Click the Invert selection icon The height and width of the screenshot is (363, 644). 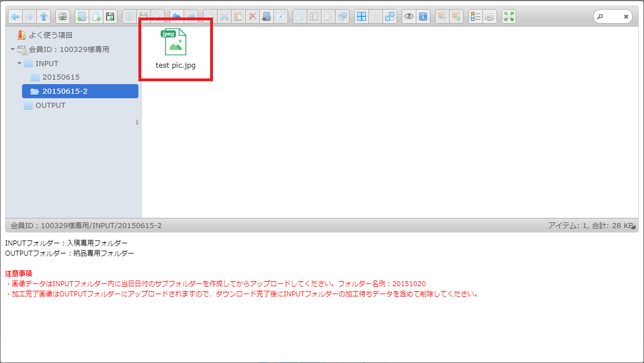click(x=390, y=16)
